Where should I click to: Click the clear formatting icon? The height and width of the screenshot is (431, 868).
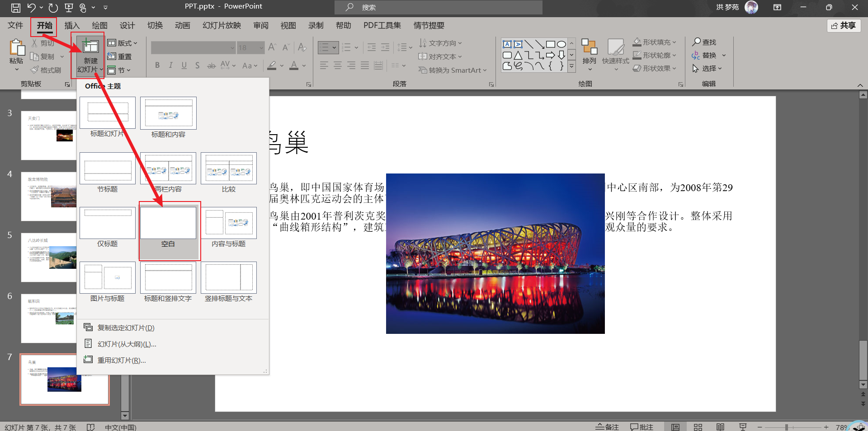click(302, 47)
